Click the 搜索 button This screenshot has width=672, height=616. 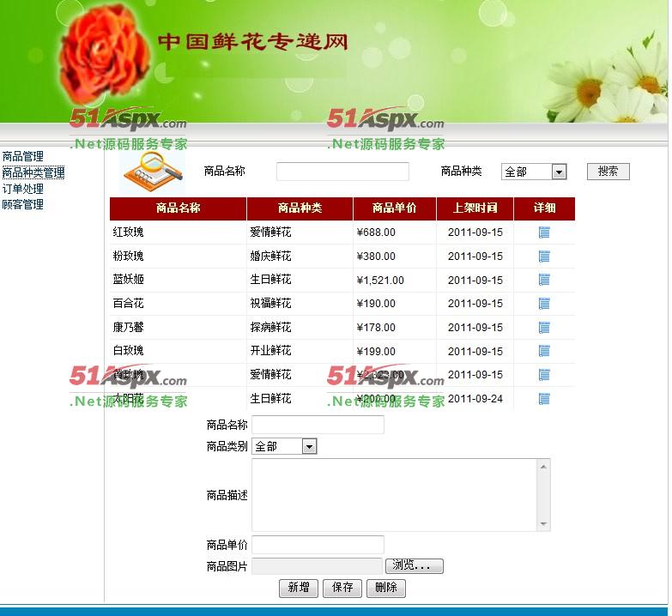point(608,172)
